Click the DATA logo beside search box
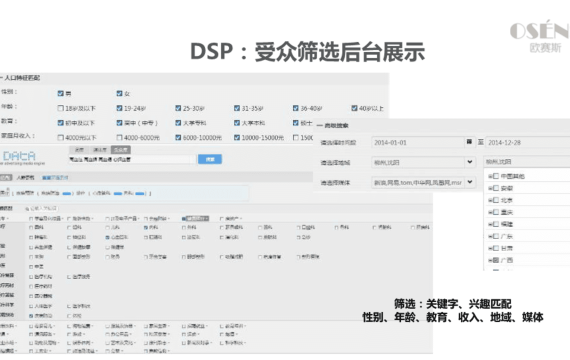The image size is (570, 360). click(20, 156)
